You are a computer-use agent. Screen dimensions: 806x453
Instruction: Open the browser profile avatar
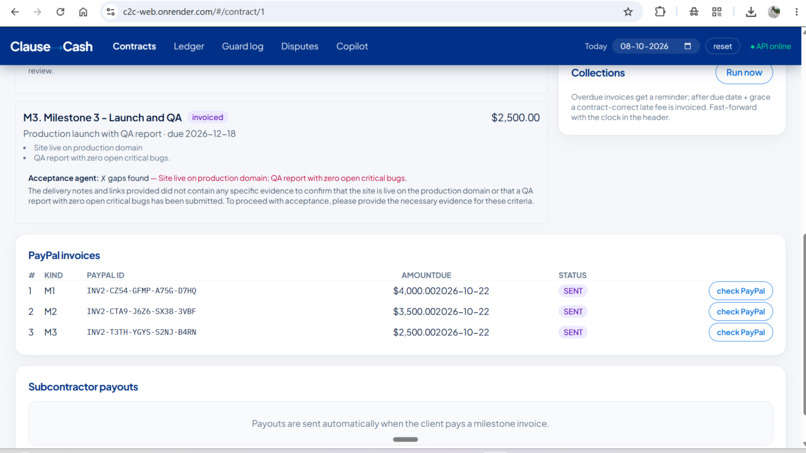click(774, 11)
